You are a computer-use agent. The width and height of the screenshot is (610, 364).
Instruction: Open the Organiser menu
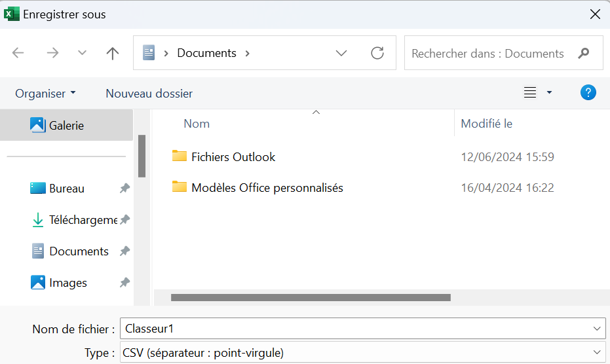45,94
